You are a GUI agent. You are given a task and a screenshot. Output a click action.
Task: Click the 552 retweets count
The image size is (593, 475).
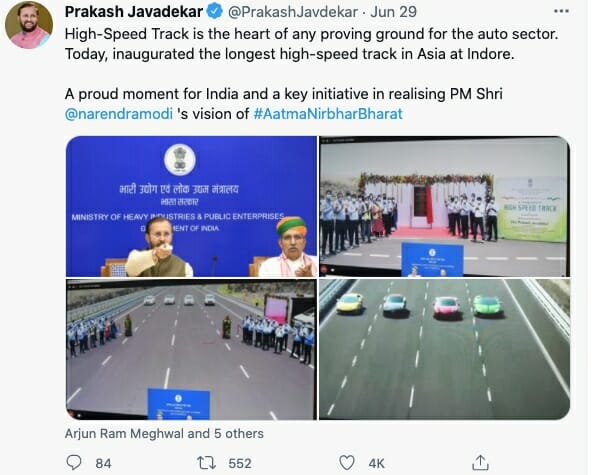240,463
